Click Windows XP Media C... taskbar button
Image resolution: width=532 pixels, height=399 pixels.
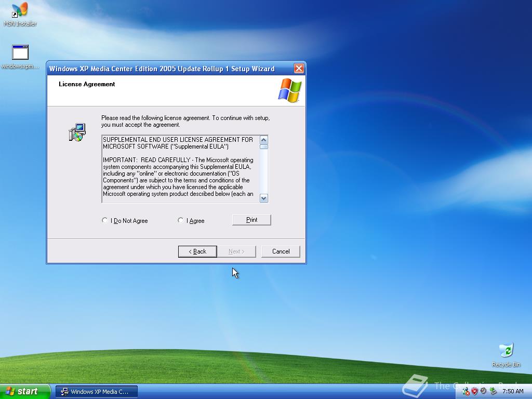(97, 392)
